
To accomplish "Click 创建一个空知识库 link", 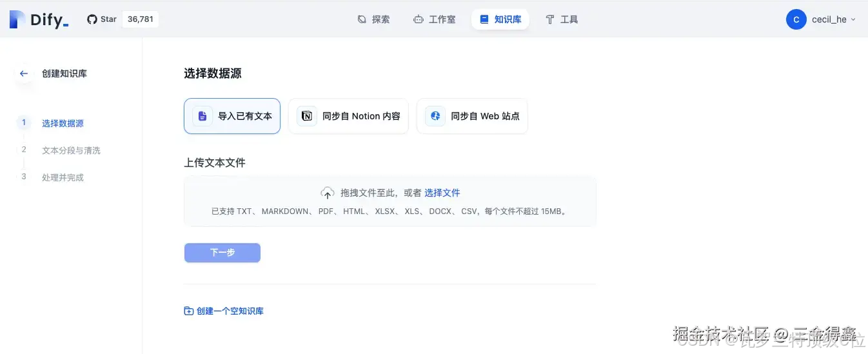I will [230, 311].
